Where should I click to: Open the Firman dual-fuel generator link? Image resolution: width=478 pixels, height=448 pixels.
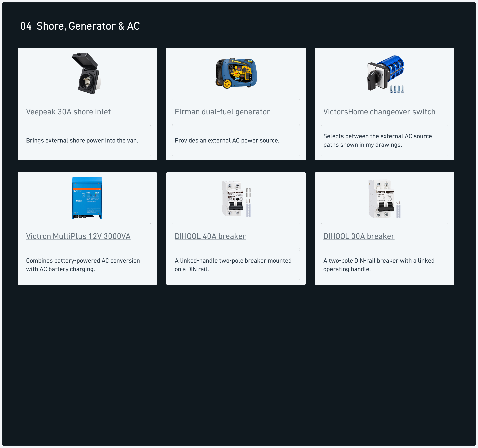tap(222, 112)
